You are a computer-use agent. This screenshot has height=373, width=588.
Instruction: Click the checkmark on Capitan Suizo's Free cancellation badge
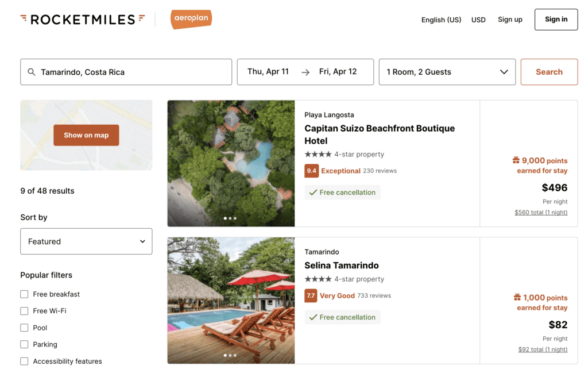tap(314, 192)
